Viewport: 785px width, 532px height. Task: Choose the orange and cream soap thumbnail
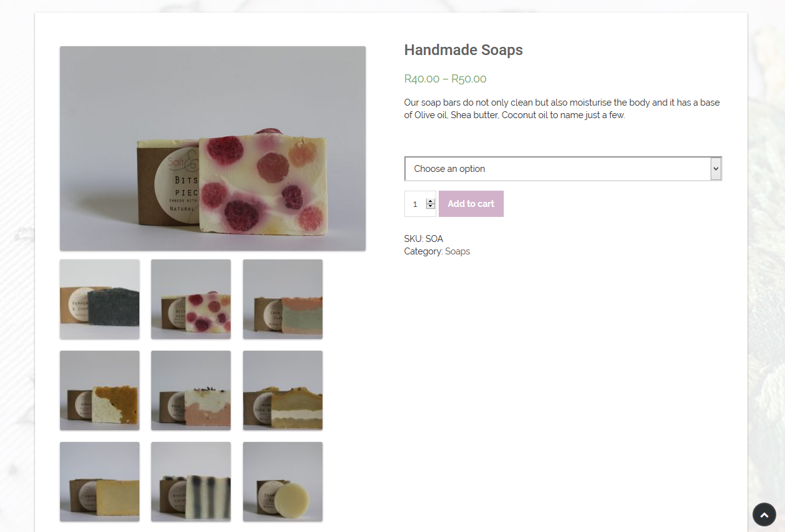point(99,390)
